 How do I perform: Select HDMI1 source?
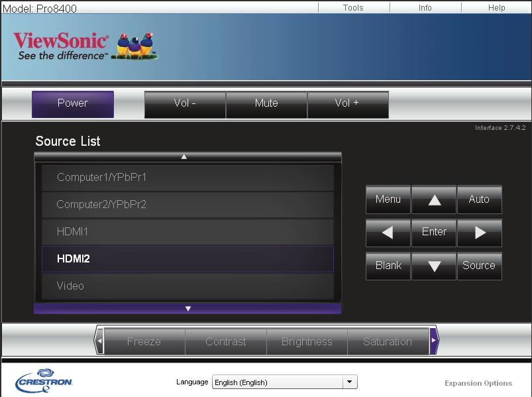187,232
